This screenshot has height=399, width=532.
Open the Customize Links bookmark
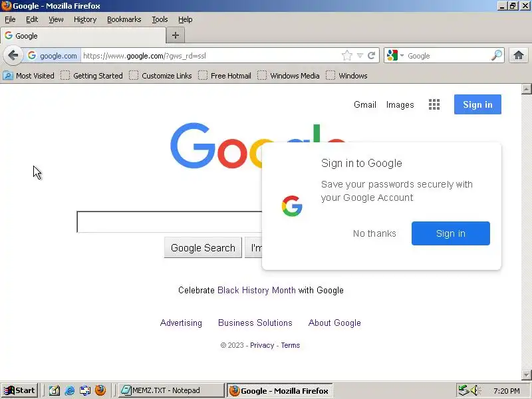click(x=160, y=76)
